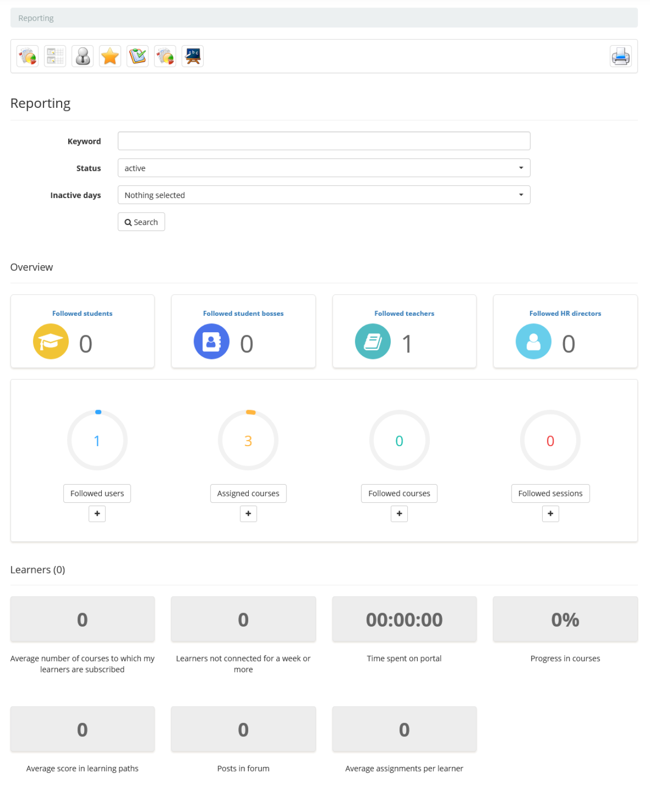Click the 00:00:00 time spent tile

click(404, 620)
